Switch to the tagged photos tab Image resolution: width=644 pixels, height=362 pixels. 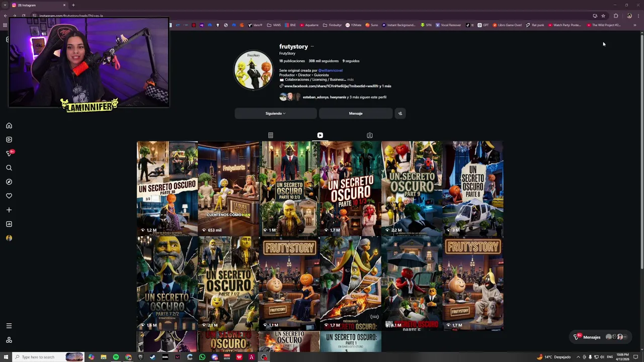370,135
